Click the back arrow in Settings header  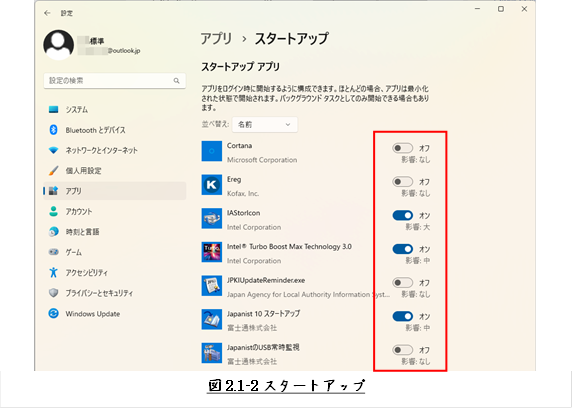(47, 13)
